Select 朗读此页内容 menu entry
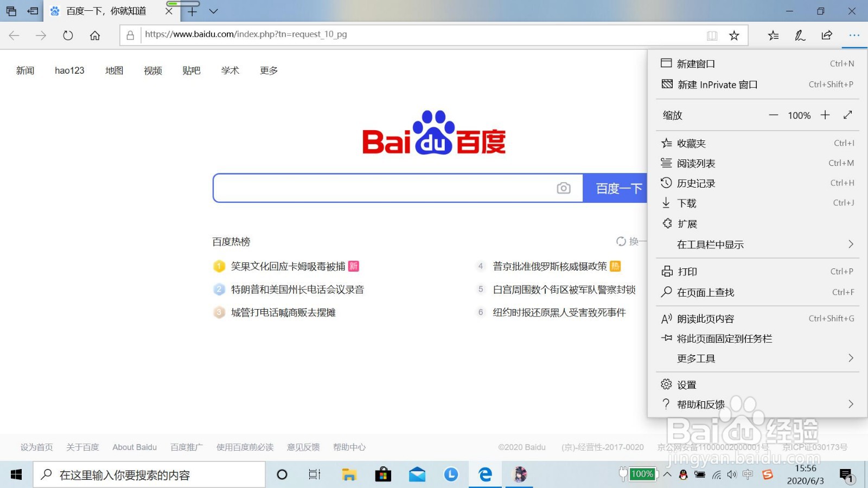 point(757,319)
